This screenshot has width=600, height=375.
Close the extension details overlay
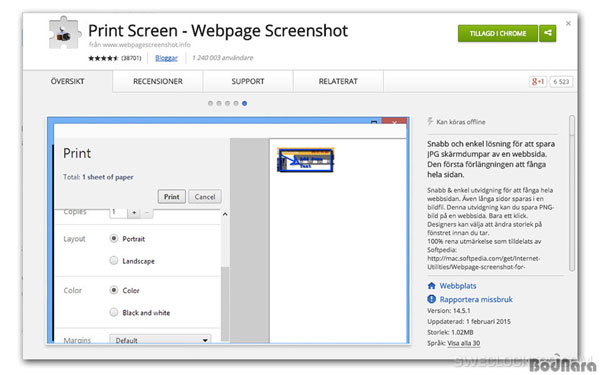tap(568, 23)
